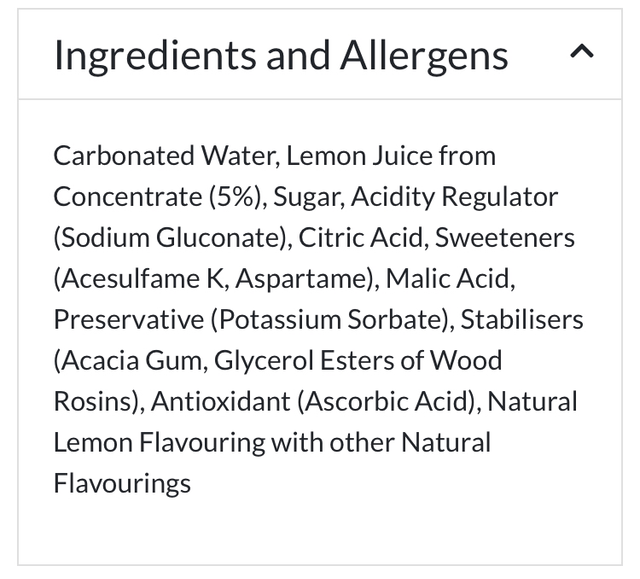640x579 pixels.
Task: Select the word 'Sweeteners'
Action: (505, 238)
